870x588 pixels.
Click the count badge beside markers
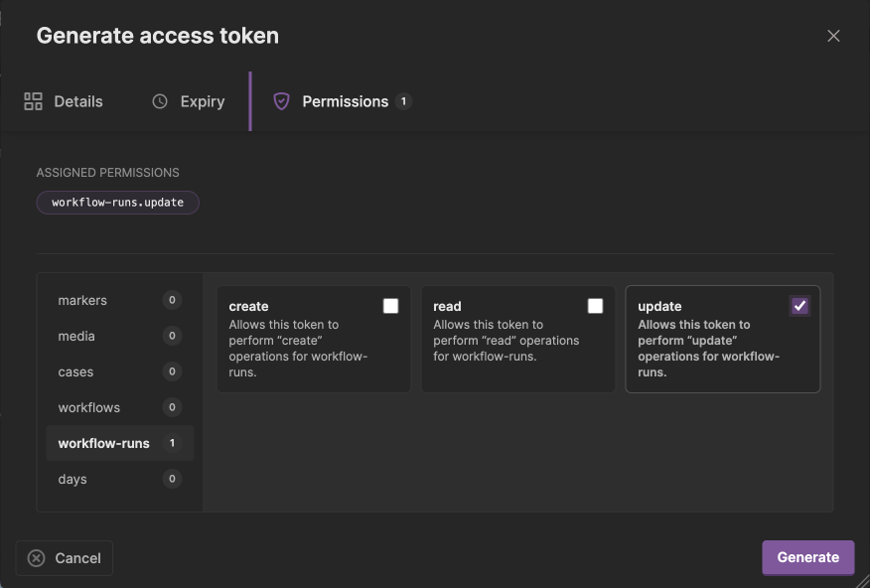[x=172, y=300]
